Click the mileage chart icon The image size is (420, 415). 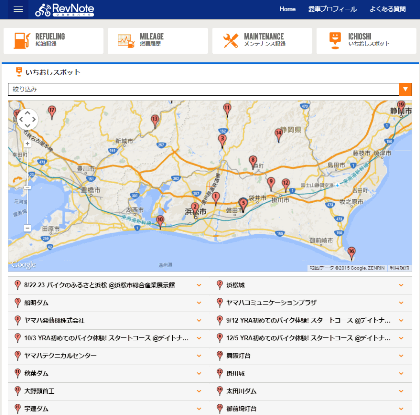pos(126,40)
